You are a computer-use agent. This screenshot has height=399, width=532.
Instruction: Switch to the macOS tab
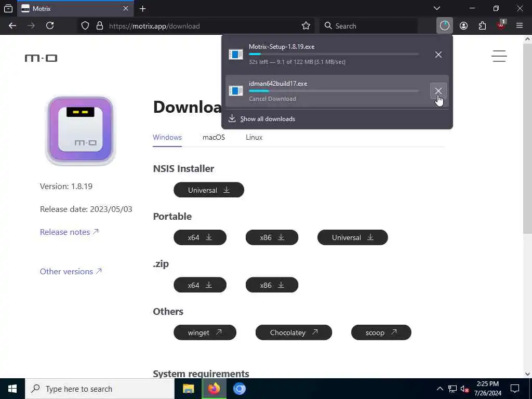point(214,137)
